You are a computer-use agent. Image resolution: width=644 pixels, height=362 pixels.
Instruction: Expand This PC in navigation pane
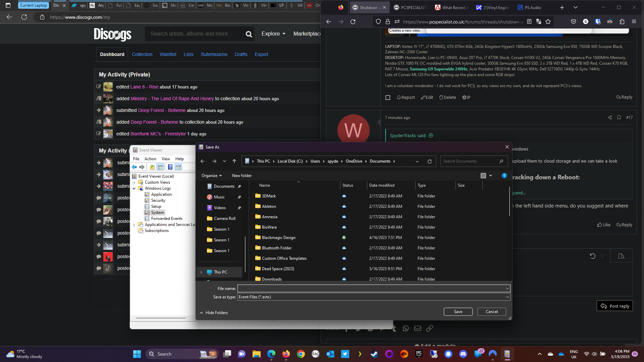click(201, 272)
